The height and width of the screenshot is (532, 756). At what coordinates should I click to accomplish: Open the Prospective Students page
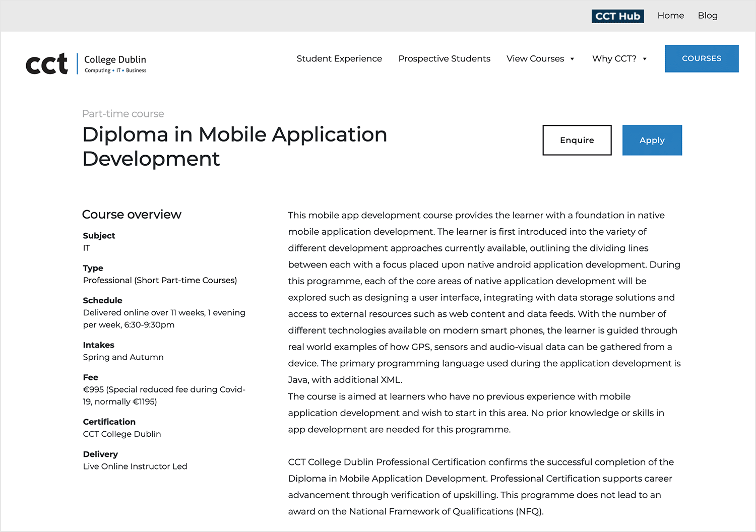tap(444, 58)
